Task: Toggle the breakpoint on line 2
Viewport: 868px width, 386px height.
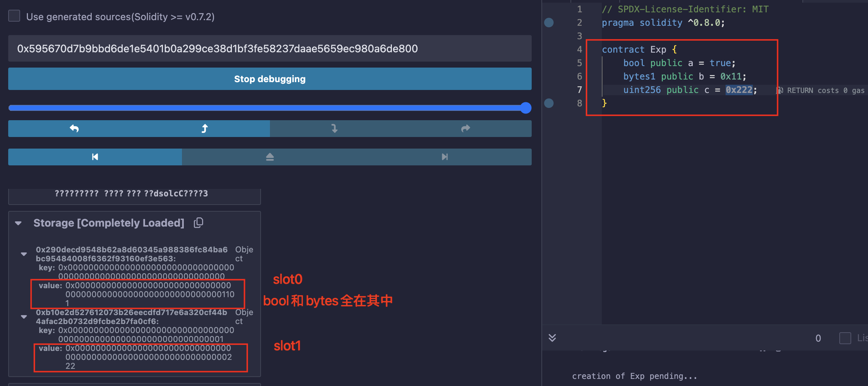Action: click(549, 22)
